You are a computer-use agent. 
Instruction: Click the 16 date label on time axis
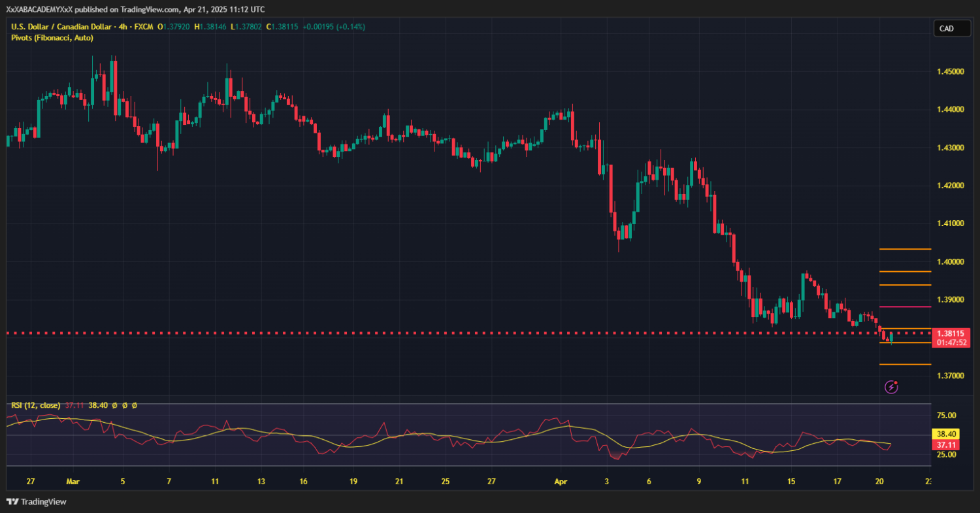tap(304, 482)
